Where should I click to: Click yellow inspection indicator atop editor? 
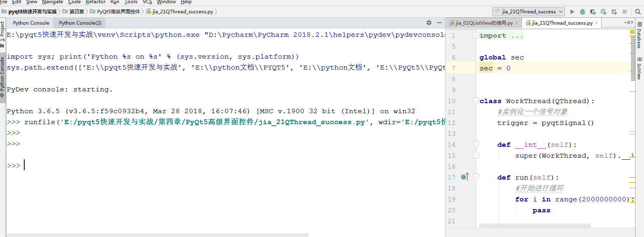coord(632,31)
